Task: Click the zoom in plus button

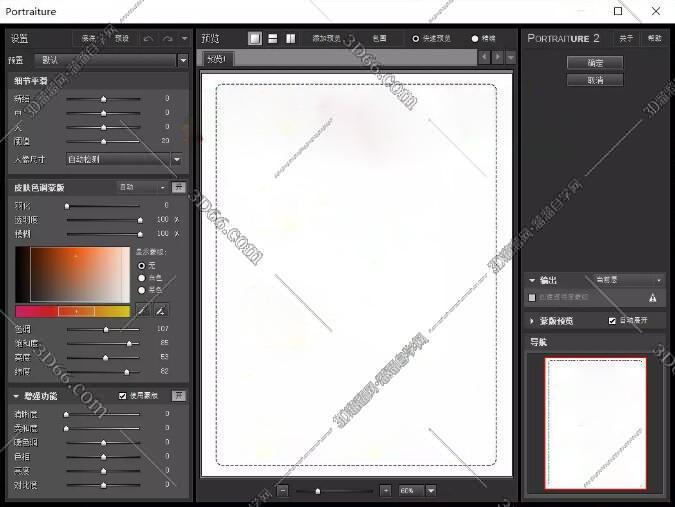Action: [x=386, y=491]
